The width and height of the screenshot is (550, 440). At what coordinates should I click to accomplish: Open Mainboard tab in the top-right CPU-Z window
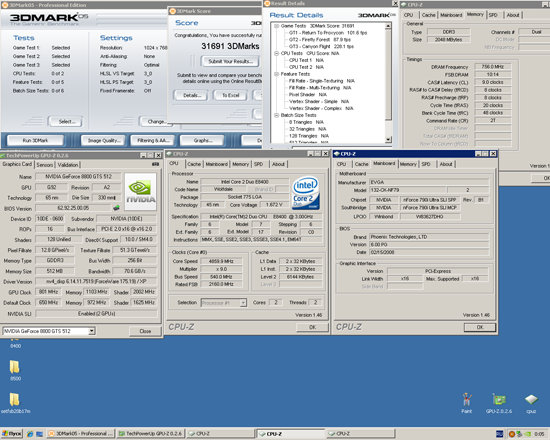click(451, 15)
